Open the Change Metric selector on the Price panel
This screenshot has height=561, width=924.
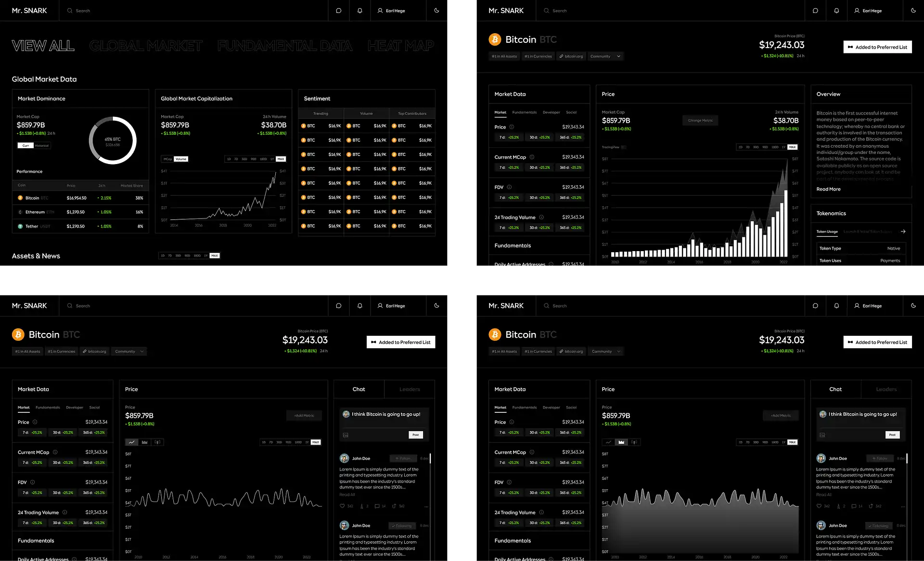(700, 120)
